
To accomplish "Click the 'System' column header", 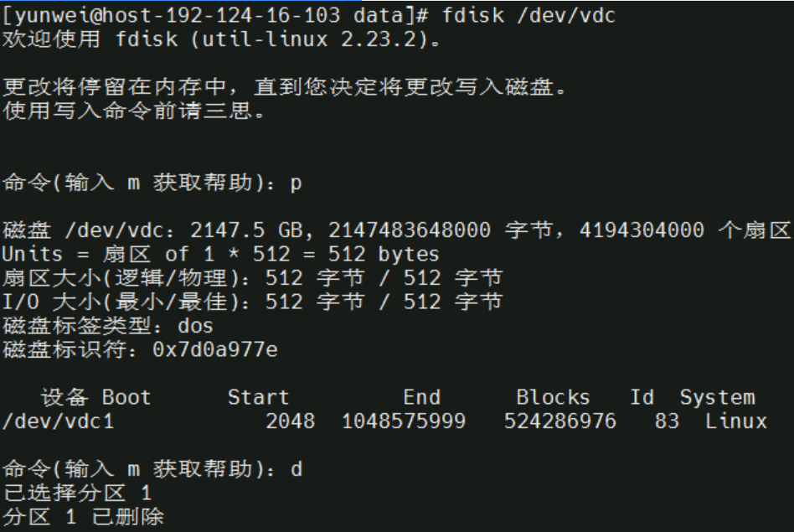I will 717,397.
